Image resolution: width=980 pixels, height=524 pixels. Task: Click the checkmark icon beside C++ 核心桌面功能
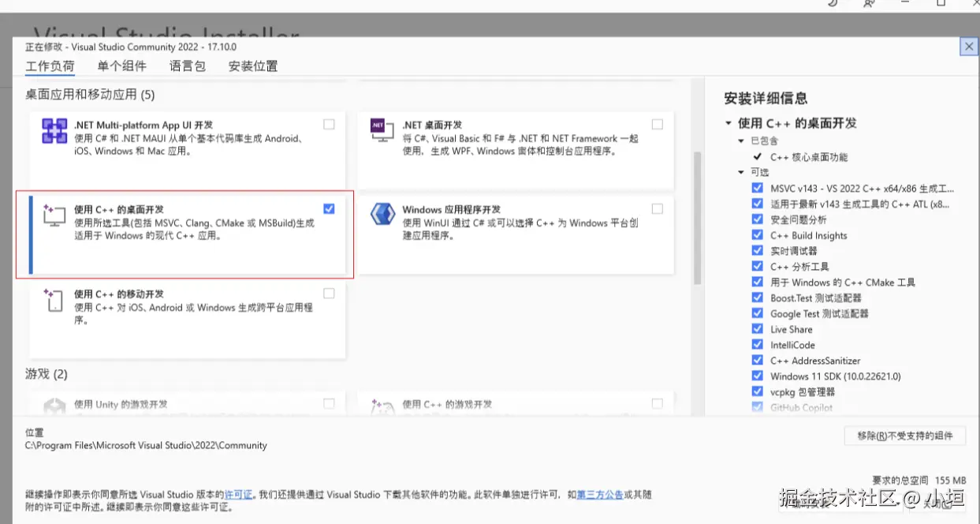click(x=758, y=157)
